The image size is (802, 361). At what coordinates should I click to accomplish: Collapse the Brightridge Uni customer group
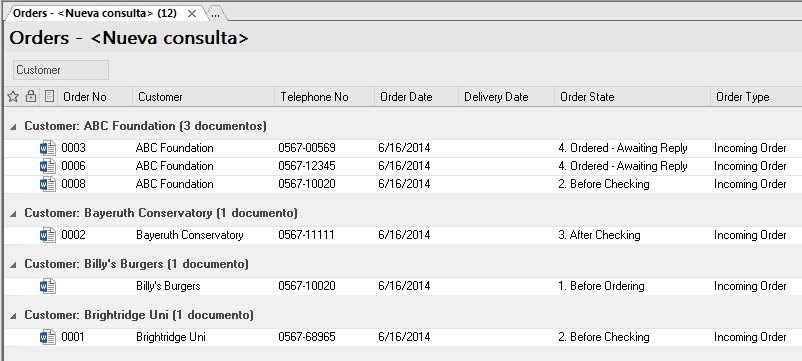click(14, 315)
